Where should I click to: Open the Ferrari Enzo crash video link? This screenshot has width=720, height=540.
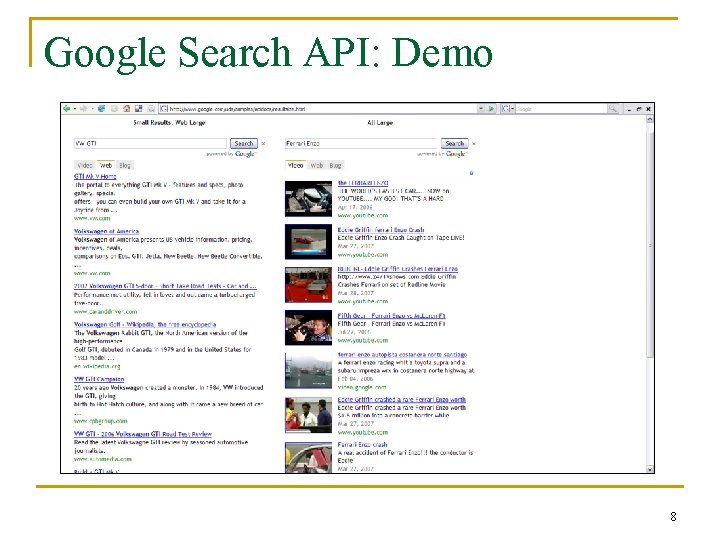point(362,445)
